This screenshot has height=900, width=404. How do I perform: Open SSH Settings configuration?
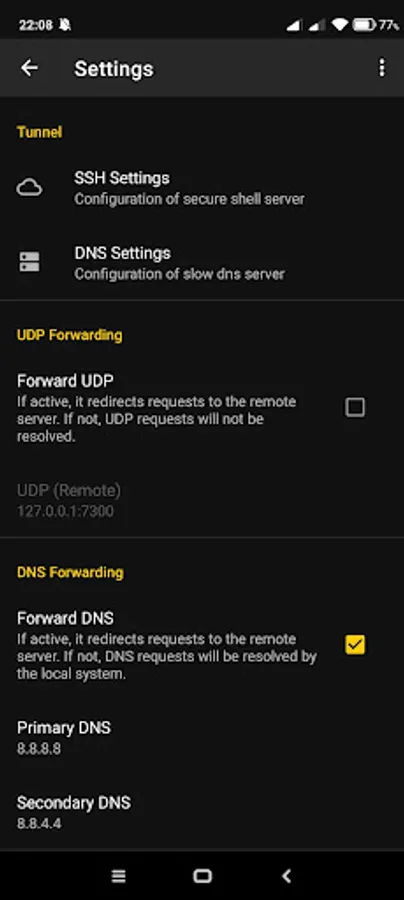tap(202, 188)
